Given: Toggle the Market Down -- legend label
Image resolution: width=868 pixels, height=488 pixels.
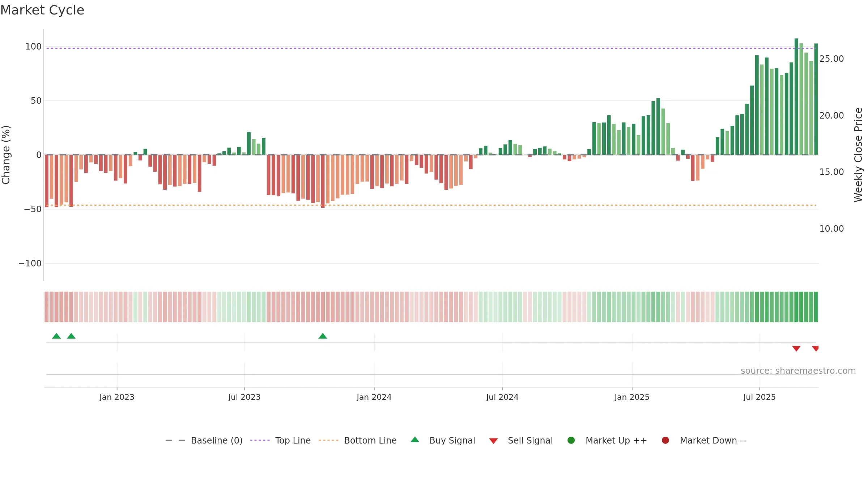Looking at the screenshot, I should tap(713, 440).
